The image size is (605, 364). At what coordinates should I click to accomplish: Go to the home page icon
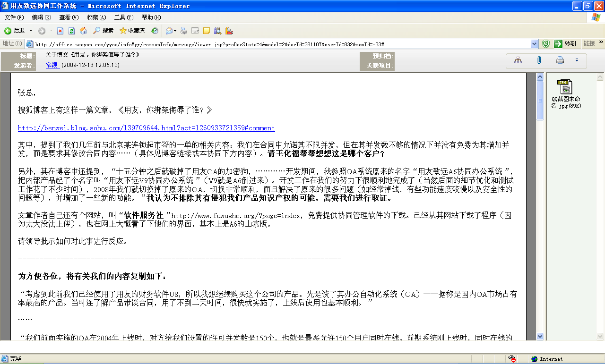pyautogui.click(x=83, y=31)
